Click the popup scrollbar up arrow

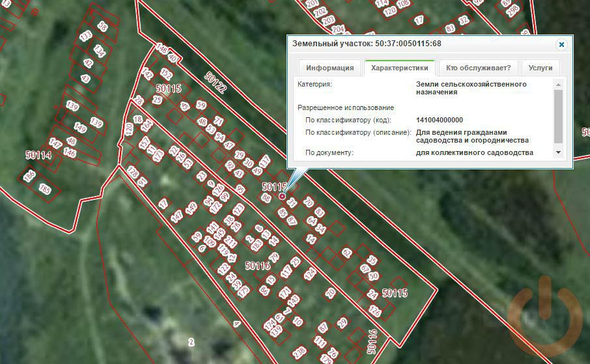(557, 84)
